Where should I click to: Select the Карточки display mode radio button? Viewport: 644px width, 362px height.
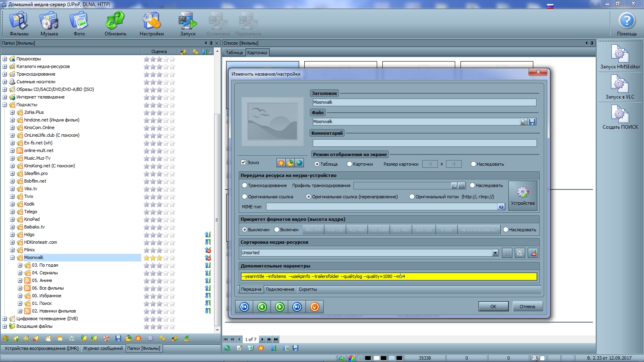[349, 164]
